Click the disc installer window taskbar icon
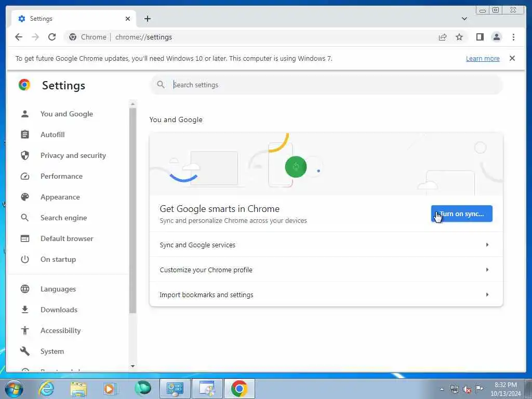Image resolution: width=532 pixels, height=399 pixels. (207, 389)
